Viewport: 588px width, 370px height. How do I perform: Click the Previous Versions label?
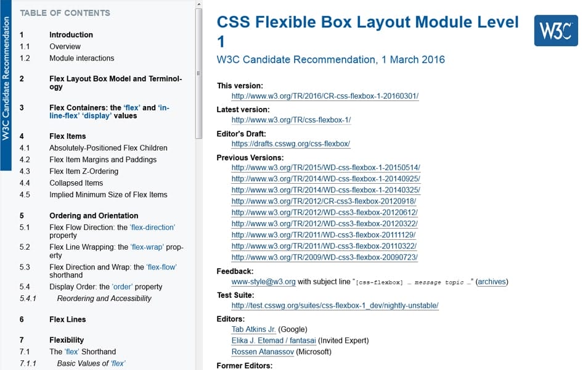(x=250, y=158)
